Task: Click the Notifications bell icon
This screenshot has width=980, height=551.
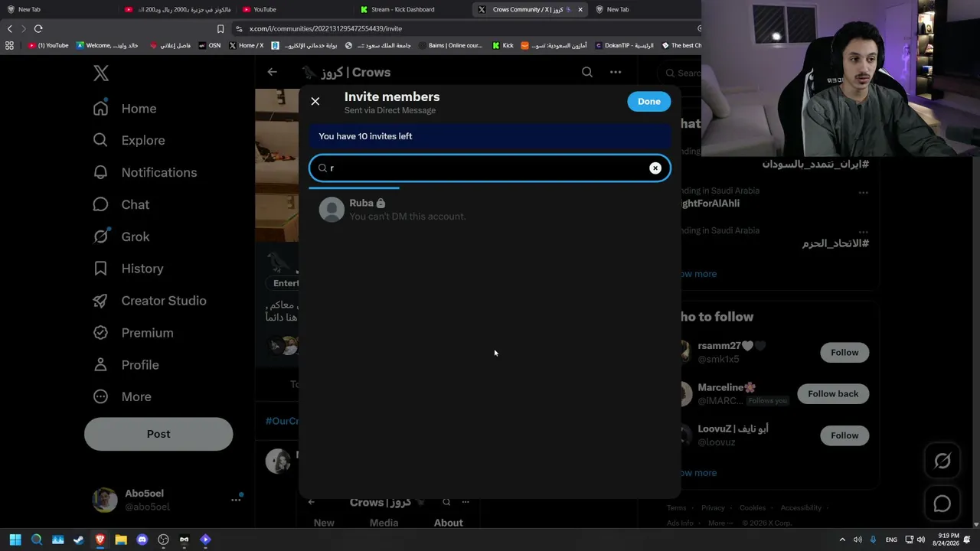Action: (x=100, y=173)
